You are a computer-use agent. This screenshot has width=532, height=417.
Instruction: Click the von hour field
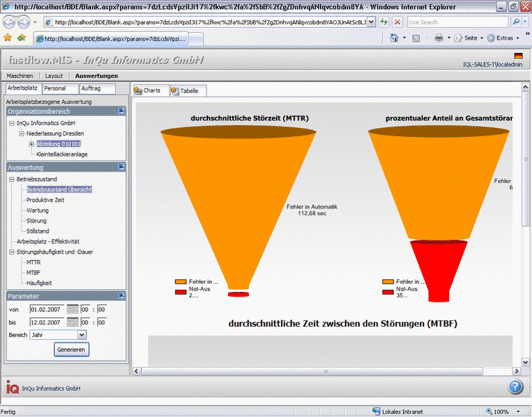click(x=85, y=309)
